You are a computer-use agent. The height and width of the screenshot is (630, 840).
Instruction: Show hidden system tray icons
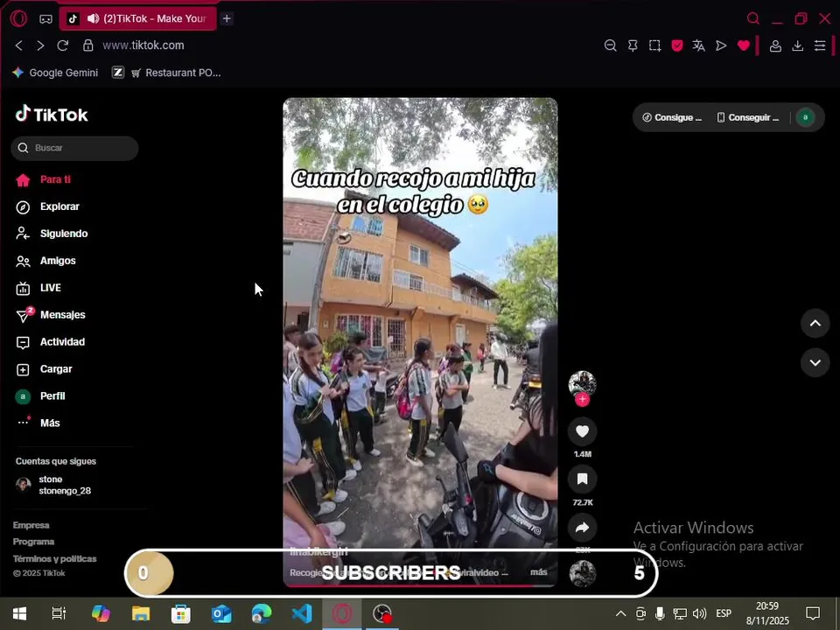click(x=620, y=613)
